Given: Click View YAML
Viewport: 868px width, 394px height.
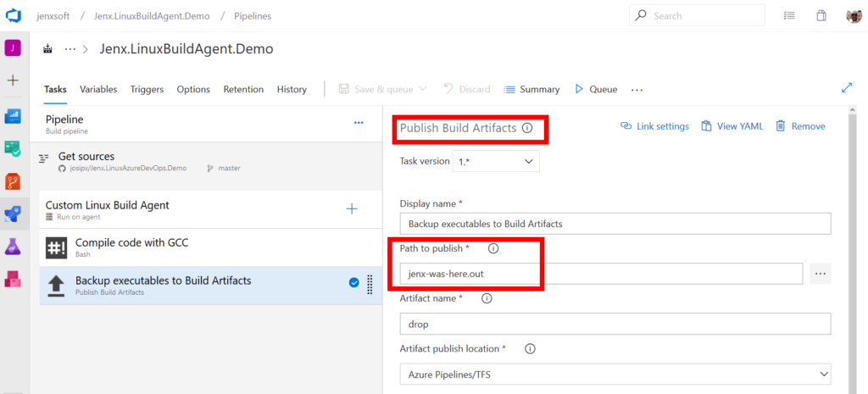Looking at the screenshot, I should tap(732, 126).
